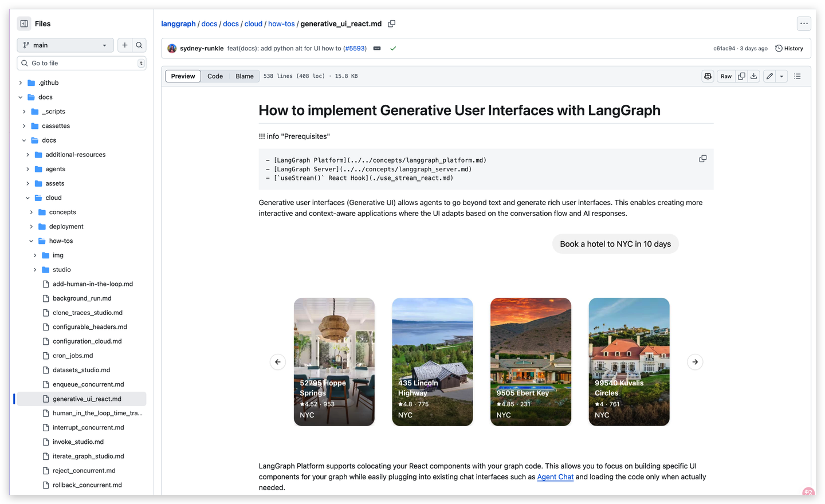Open file search magnifier in sidebar

pyautogui.click(x=139, y=45)
